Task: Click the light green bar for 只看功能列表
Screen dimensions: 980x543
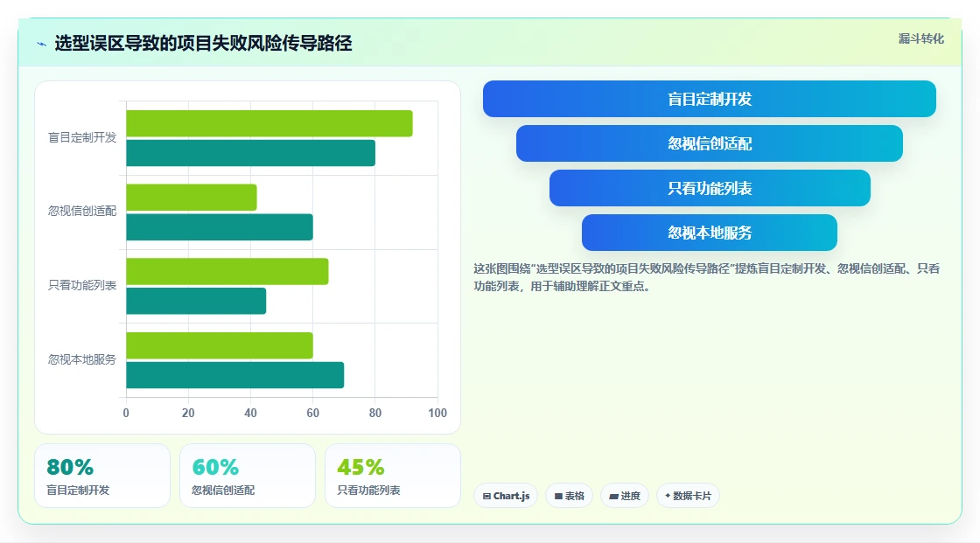Action: [x=227, y=271]
